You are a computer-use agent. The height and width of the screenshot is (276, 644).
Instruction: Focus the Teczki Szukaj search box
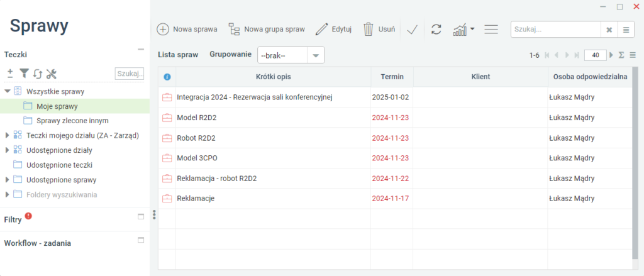[x=130, y=74]
